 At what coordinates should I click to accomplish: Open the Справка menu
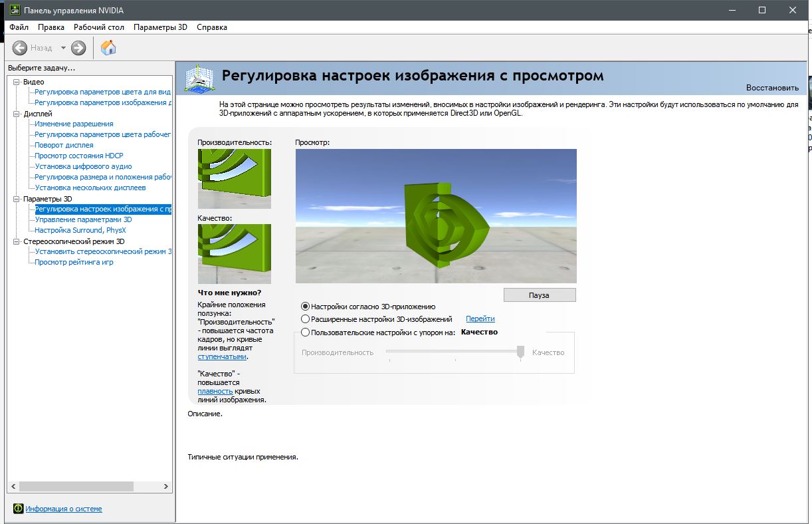[212, 27]
